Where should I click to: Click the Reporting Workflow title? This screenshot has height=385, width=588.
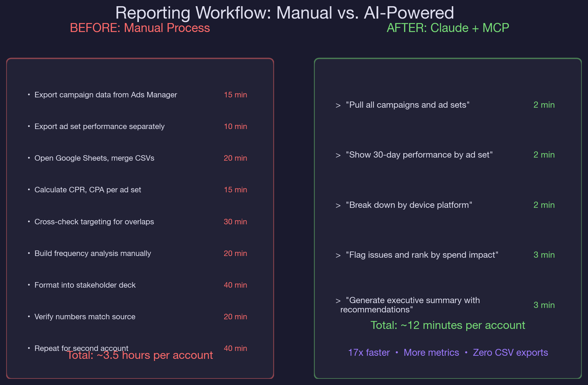coord(285,13)
